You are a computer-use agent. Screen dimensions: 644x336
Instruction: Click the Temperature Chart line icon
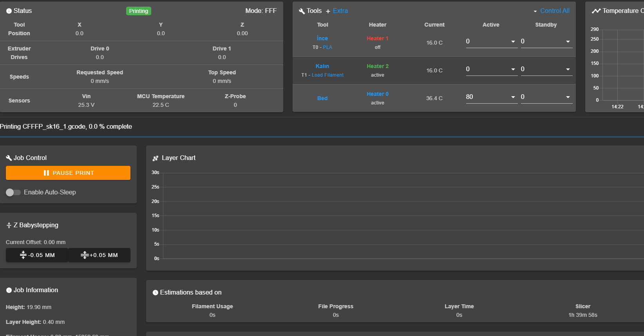pos(596,11)
